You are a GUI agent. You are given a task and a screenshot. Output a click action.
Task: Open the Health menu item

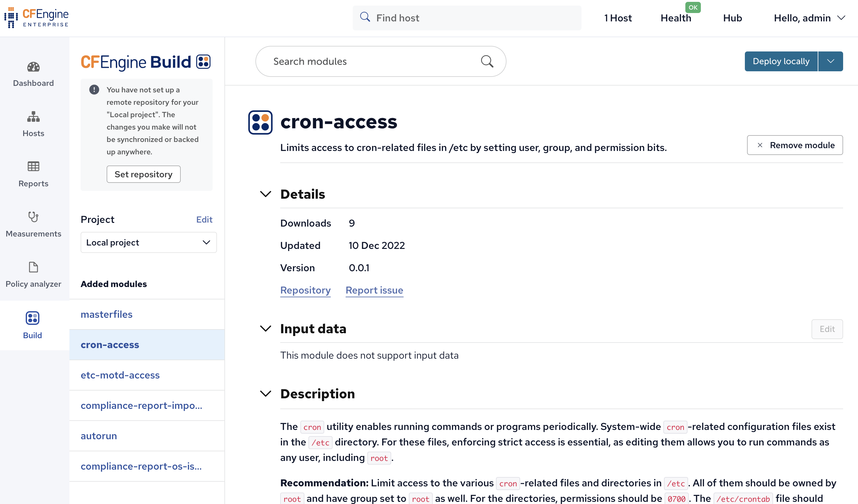click(x=676, y=18)
